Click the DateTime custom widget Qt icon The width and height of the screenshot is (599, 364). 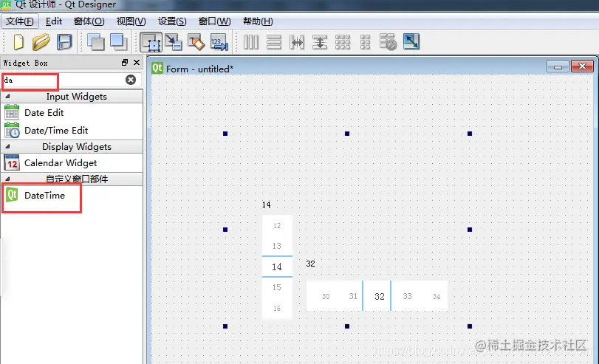[x=12, y=195]
